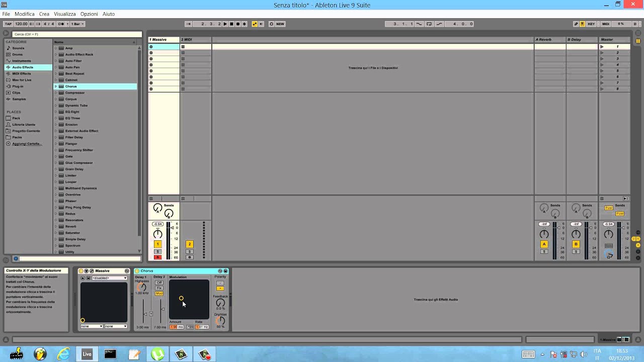Toggle B Delay return activator
The image size is (644, 362).
tap(576, 244)
